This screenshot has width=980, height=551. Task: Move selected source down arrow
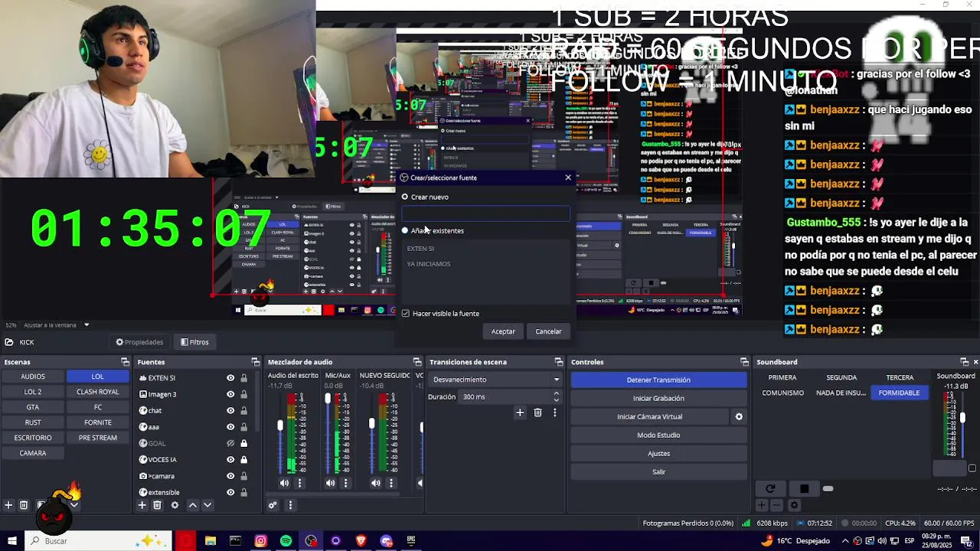[207, 505]
